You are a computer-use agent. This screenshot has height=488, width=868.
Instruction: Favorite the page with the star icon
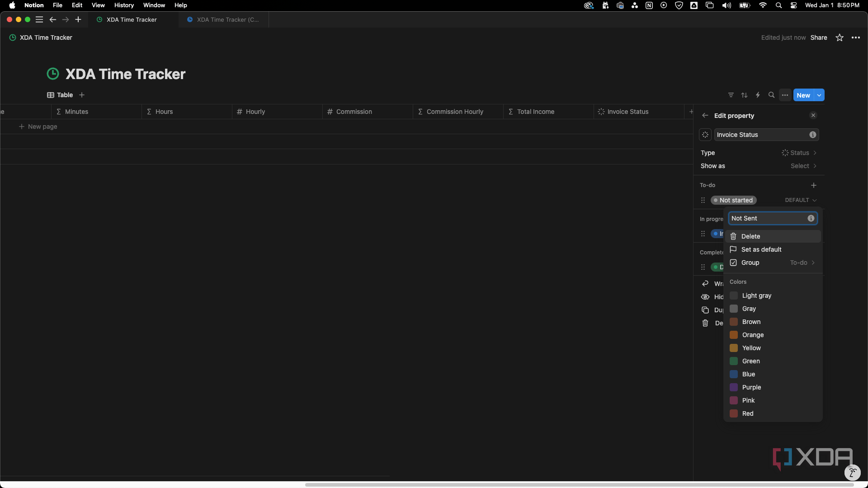pyautogui.click(x=840, y=38)
